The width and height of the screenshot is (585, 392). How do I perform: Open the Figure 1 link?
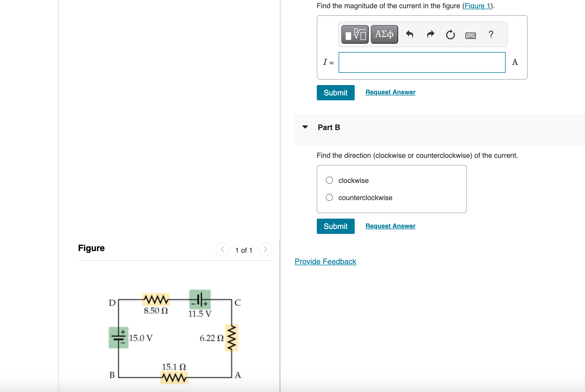[x=477, y=6]
